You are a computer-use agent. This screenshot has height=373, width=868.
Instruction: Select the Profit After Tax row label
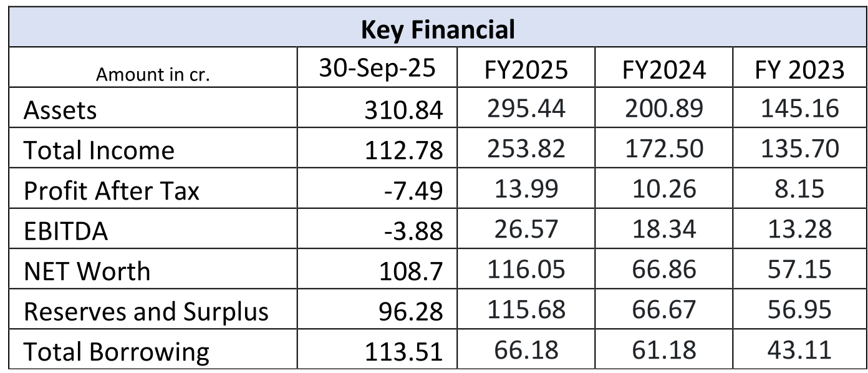[112, 191]
